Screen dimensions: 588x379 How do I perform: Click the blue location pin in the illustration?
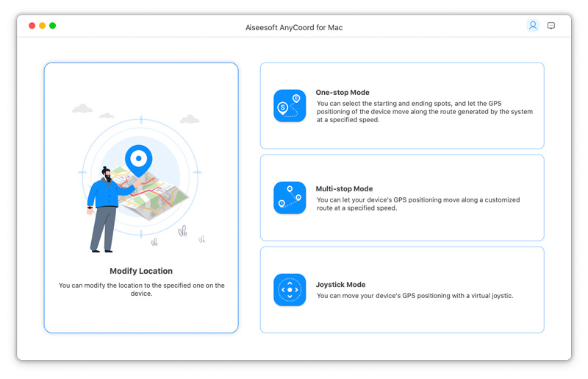(138, 158)
